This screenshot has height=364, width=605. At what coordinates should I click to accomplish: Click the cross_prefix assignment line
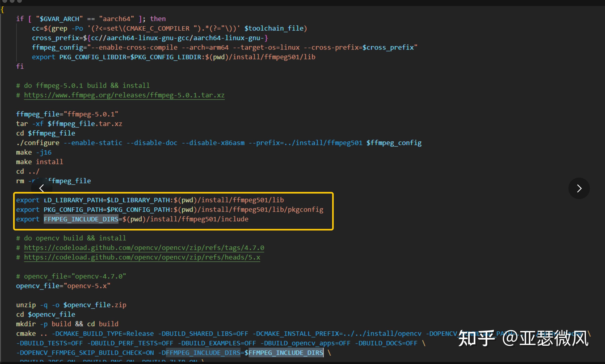(x=150, y=38)
